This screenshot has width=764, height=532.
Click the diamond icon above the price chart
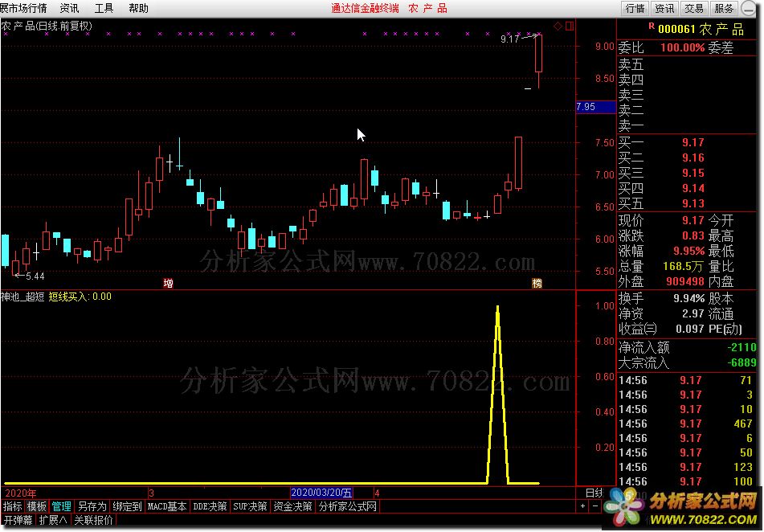coord(558,26)
